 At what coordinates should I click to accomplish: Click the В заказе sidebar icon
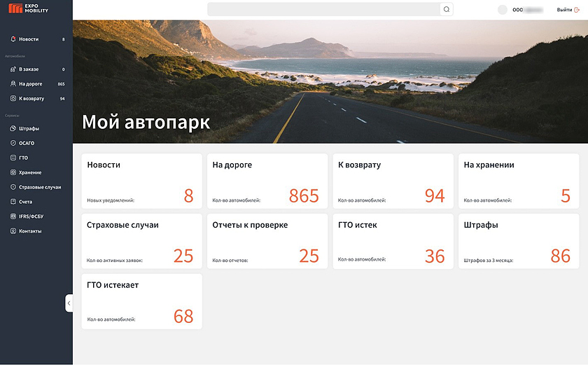(13, 69)
